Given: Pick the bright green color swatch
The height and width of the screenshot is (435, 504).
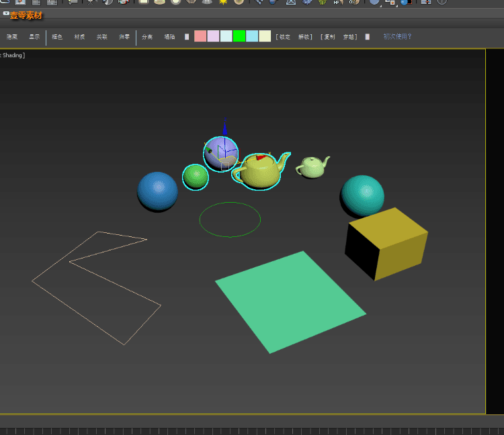Looking at the screenshot, I should (239, 36).
